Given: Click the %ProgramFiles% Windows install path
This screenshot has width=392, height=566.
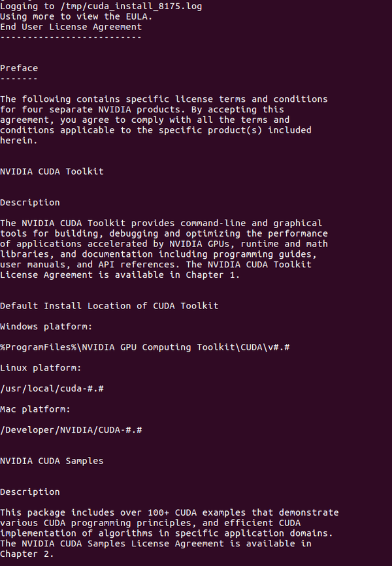Looking at the screenshot, I should 145,347.
